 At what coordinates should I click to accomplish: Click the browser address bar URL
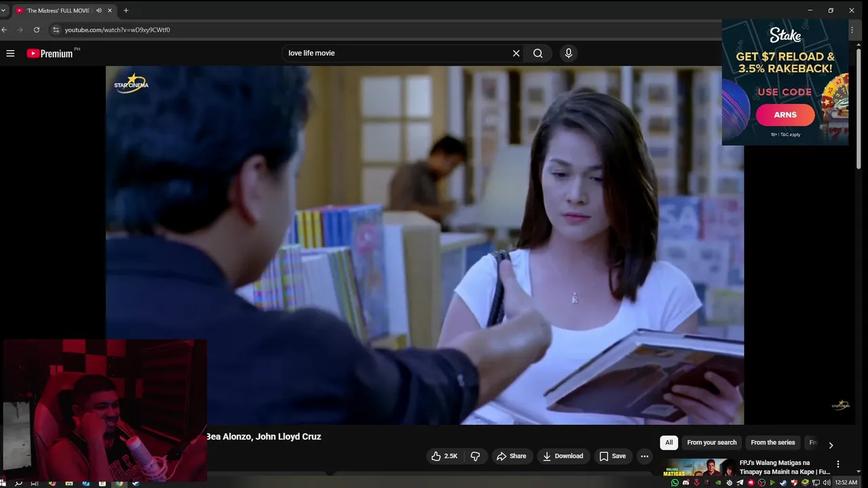tap(117, 30)
